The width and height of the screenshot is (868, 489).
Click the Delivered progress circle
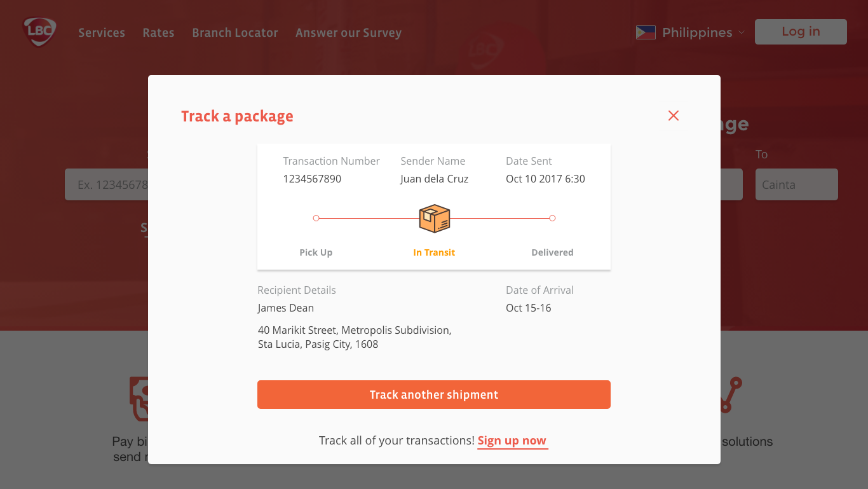pos(552,218)
